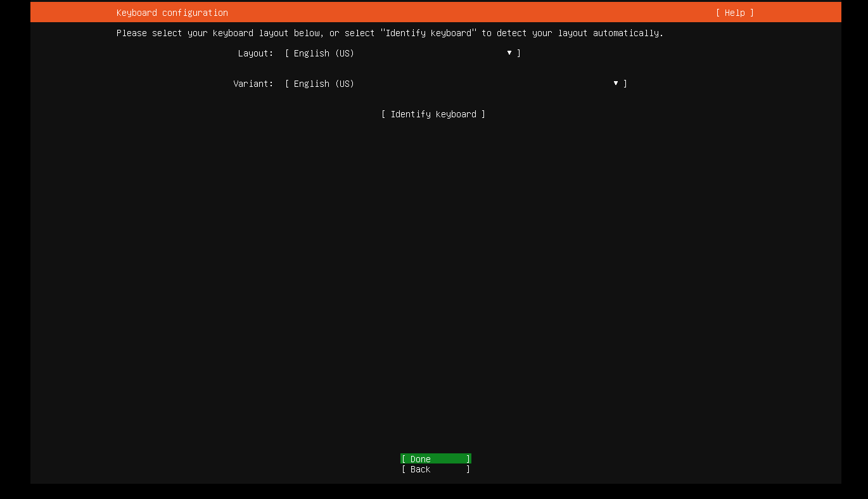This screenshot has width=868, height=499.
Task: Click the instruction text about selecting layout
Action: tap(390, 33)
